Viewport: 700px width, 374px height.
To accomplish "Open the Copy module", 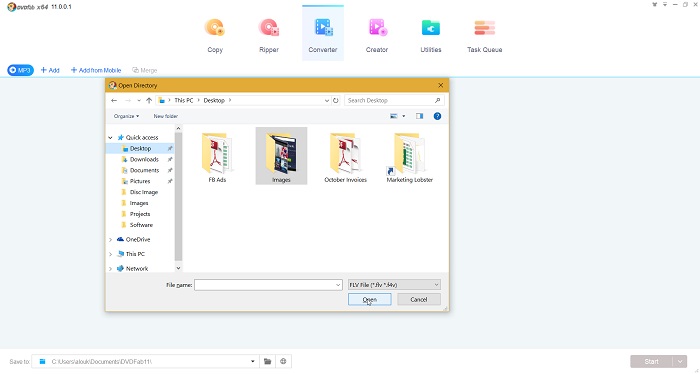I will (x=215, y=35).
